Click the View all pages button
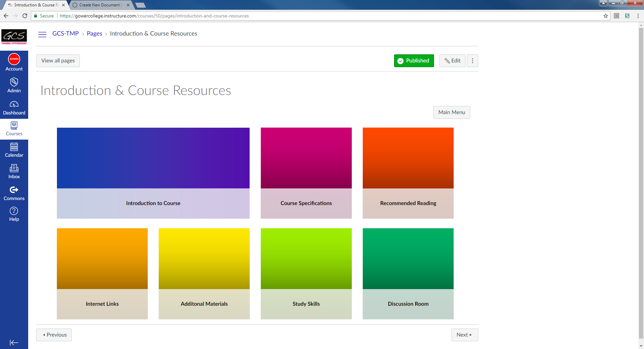The height and width of the screenshot is (349, 644). pos(58,61)
